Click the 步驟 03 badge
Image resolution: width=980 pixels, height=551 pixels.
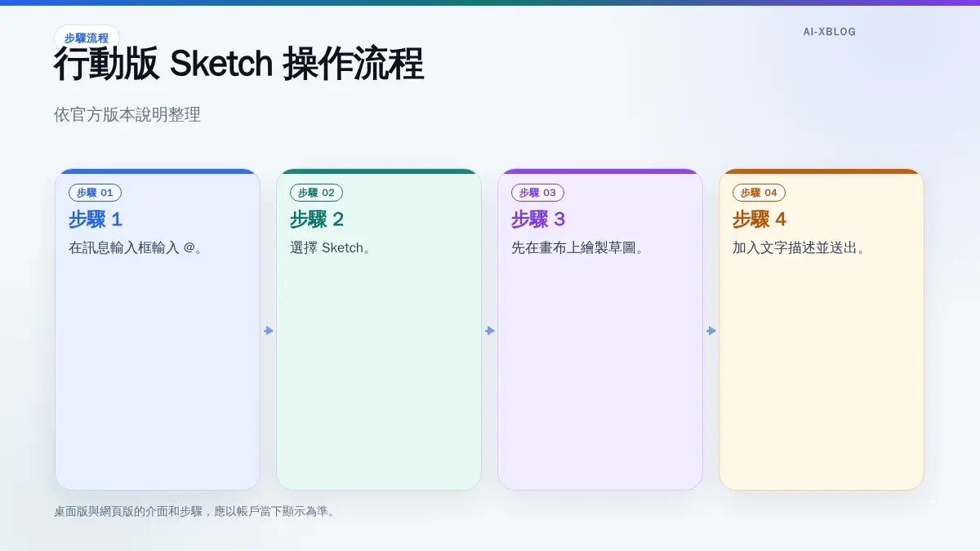coord(537,193)
